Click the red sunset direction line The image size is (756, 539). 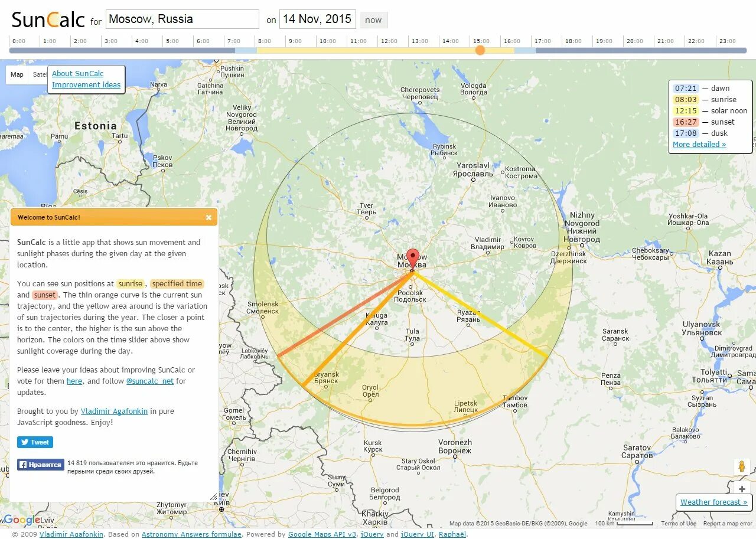point(346,314)
